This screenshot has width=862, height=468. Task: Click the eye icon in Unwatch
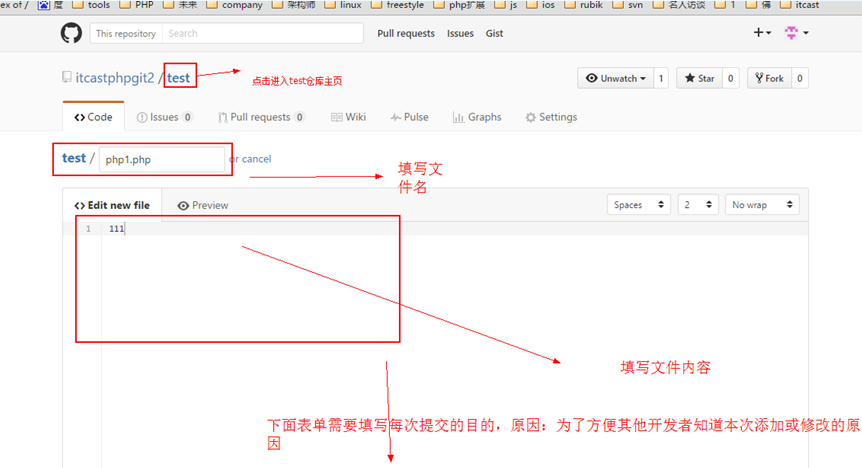(x=592, y=78)
